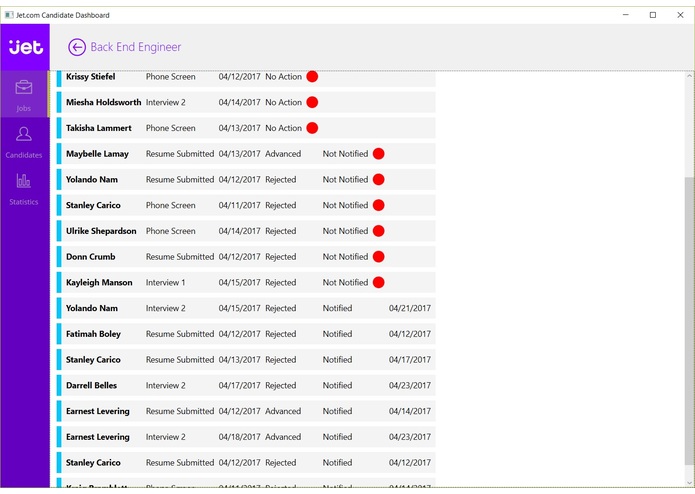The image size is (695, 494).
Task: Open the Statistics section in sidebar
Action: coord(24,189)
